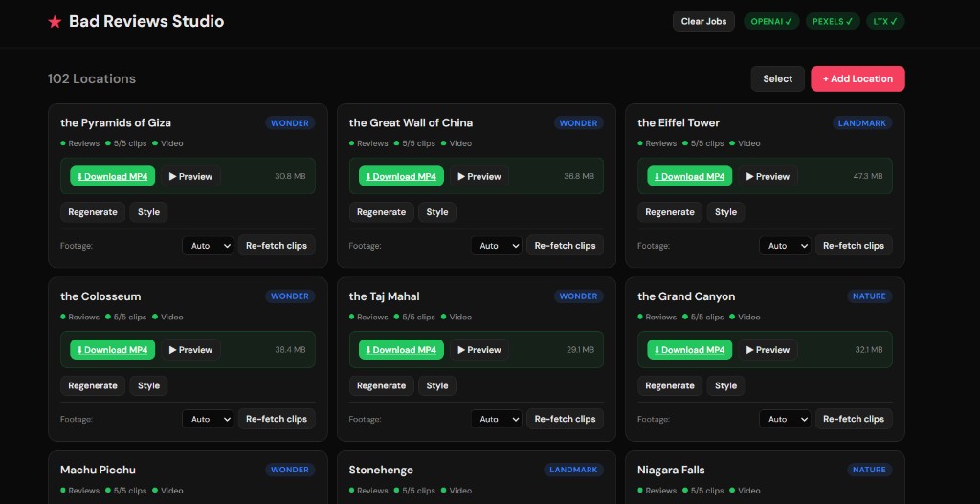Open Style for the Grand Canyon
This screenshot has width=980, height=504.
pyautogui.click(x=725, y=386)
